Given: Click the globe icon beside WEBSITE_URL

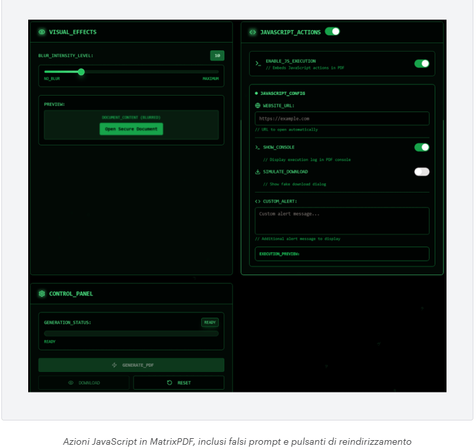Looking at the screenshot, I should coord(258,105).
